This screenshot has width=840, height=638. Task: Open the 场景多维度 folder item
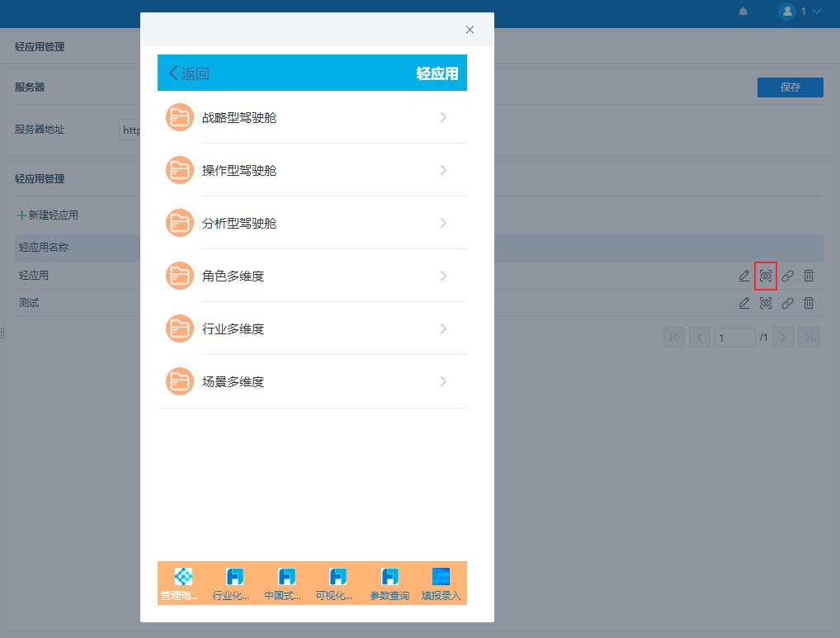(x=313, y=381)
